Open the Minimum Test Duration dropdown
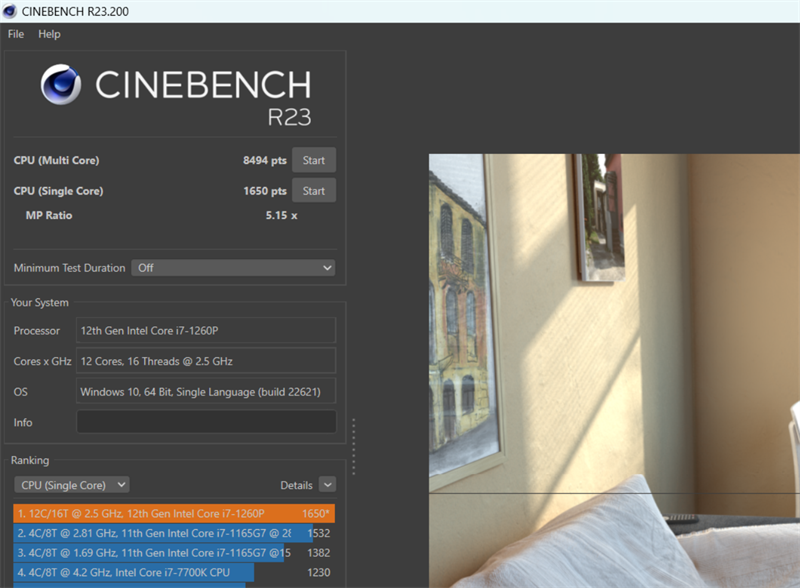This screenshot has height=588, width=800. tap(233, 268)
